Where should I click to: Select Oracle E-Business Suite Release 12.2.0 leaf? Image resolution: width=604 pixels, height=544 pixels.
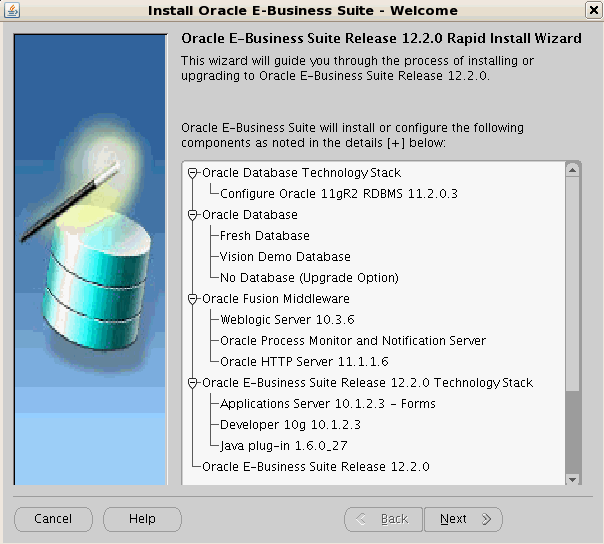[x=315, y=467]
